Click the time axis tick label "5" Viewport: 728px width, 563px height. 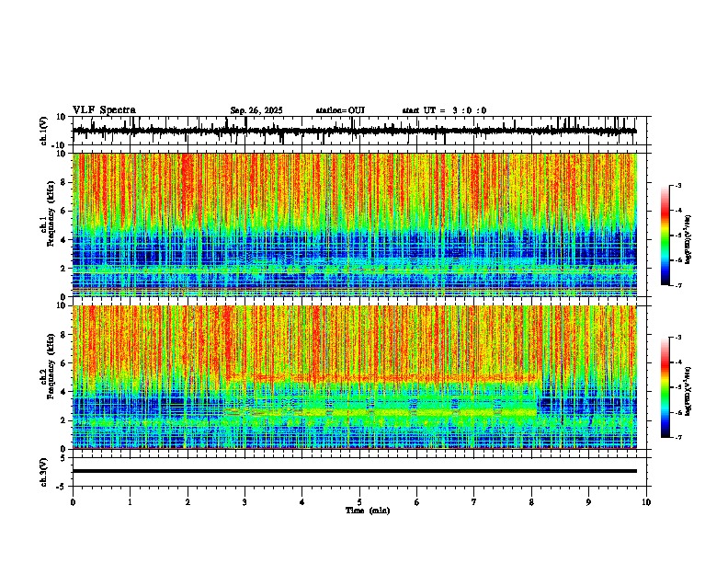click(x=359, y=502)
